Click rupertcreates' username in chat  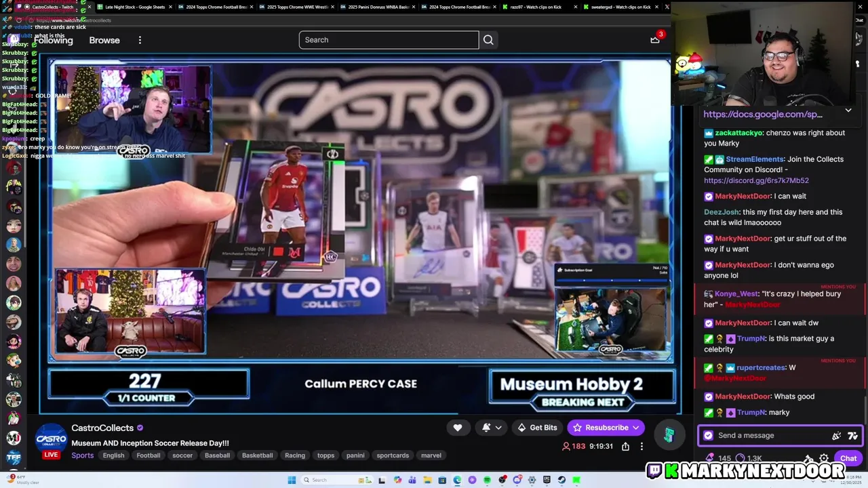pos(761,368)
